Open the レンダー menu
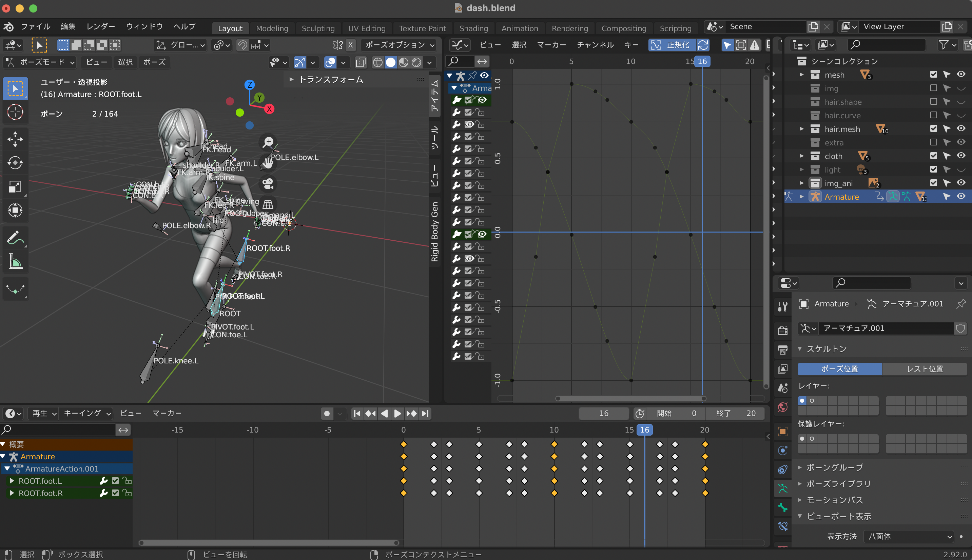Screen dimensions: 972x560 tap(100, 26)
